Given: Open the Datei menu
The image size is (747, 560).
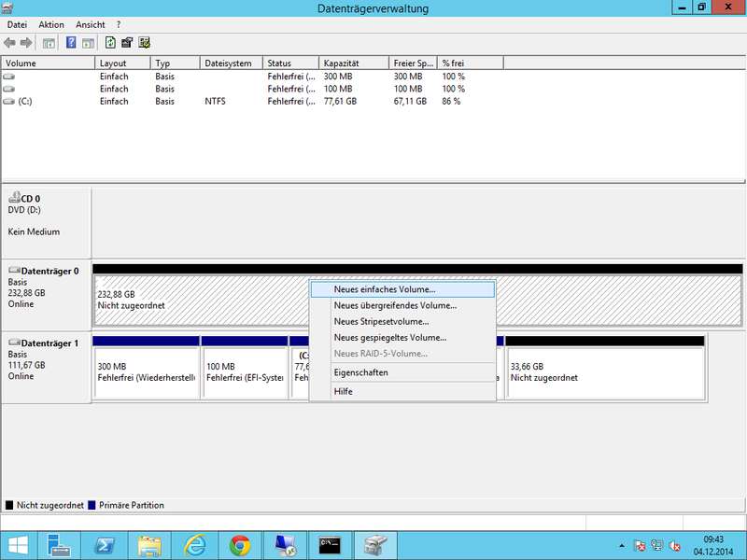Looking at the screenshot, I should coord(17,24).
